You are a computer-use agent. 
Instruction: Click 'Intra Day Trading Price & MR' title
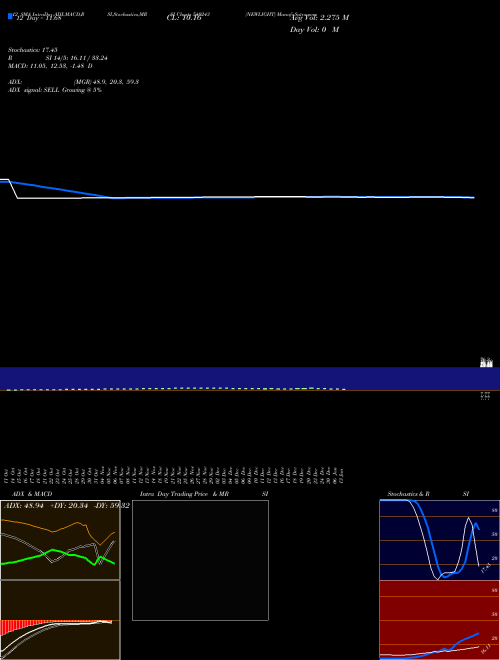(184, 494)
